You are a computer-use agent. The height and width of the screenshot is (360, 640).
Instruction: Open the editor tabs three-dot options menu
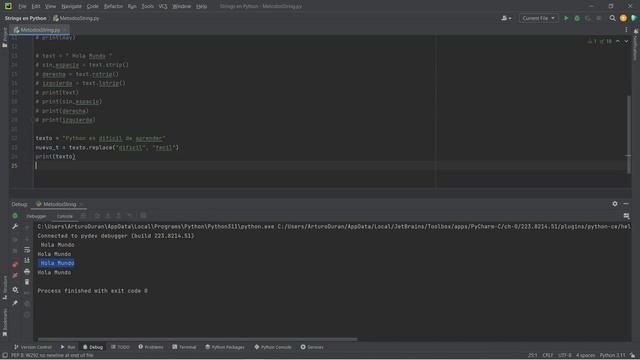(x=626, y=30)
